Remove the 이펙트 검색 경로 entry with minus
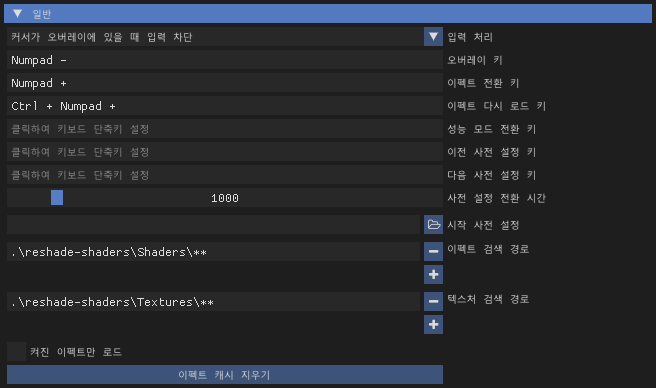656x388 pixels. tap(433, 252)
